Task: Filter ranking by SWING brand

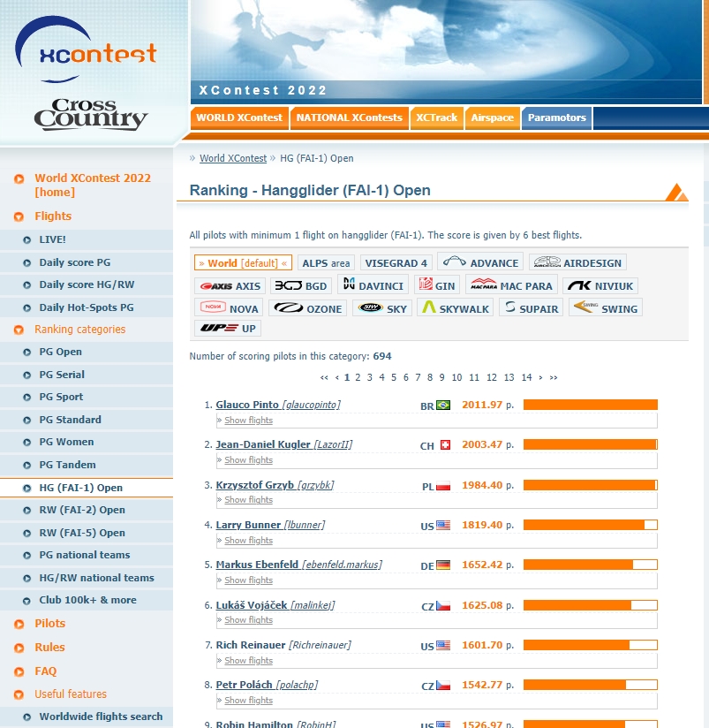Action: tap(606, 307)
